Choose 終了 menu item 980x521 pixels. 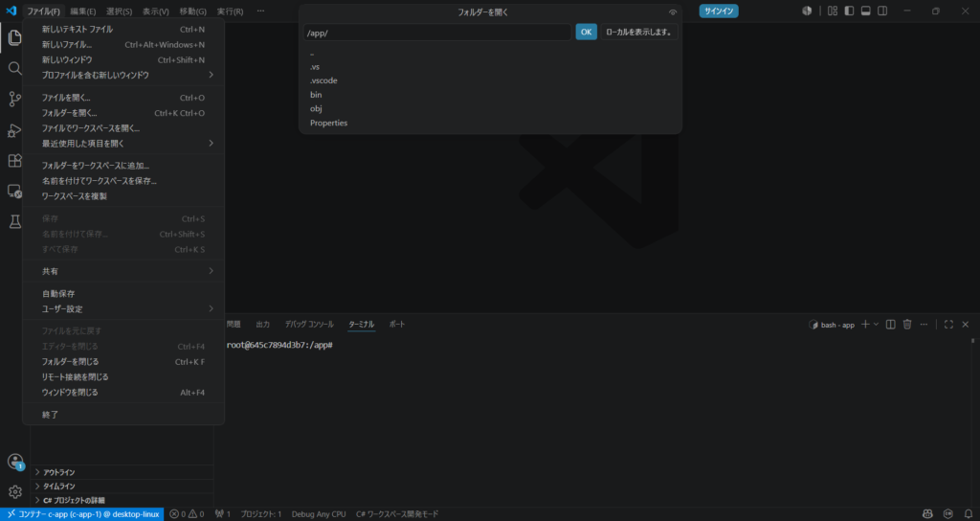click(123, 415)
